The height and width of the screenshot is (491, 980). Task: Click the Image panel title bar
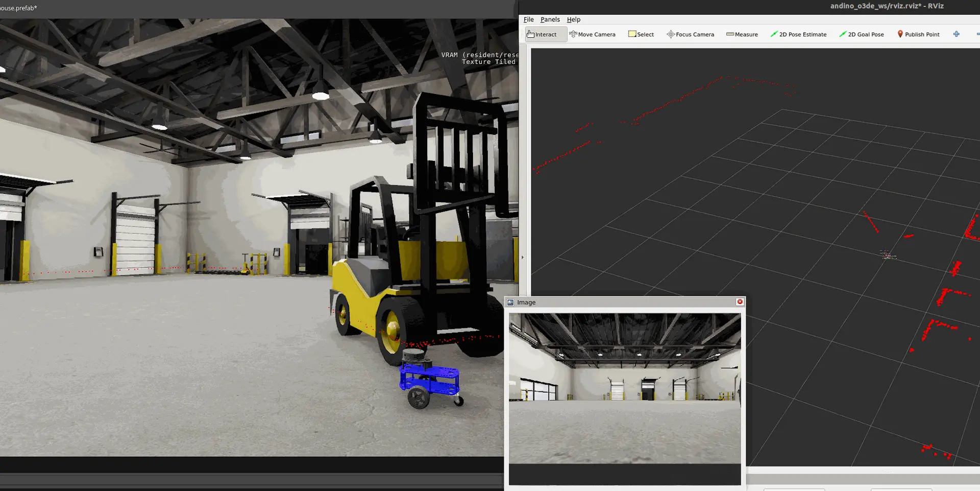pos(625,302)
